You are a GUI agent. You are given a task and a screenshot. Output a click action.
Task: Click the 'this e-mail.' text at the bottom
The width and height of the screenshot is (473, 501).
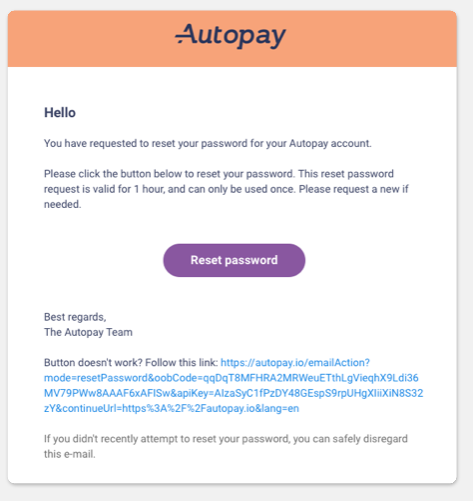70,454
